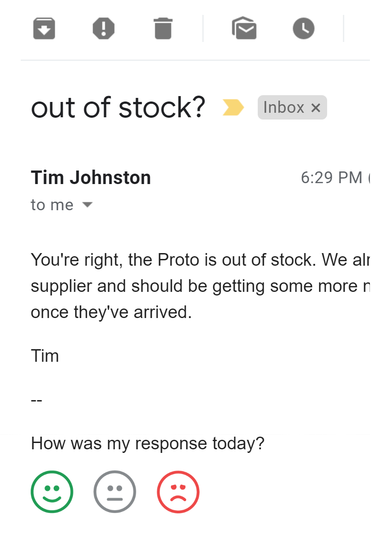Pick the red sad face rating
Viewport: 392px width, 535px height.
tap(178, 492)
